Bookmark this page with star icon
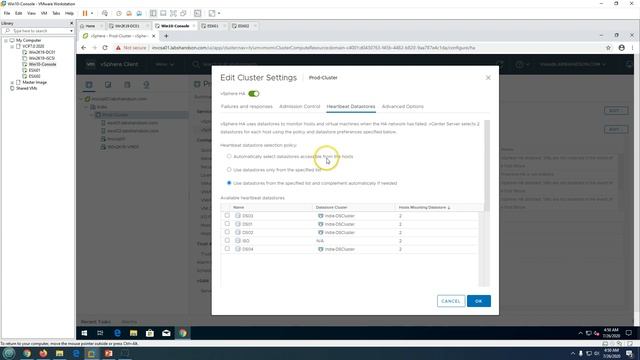The image size is (640, 360). [608, 48]
